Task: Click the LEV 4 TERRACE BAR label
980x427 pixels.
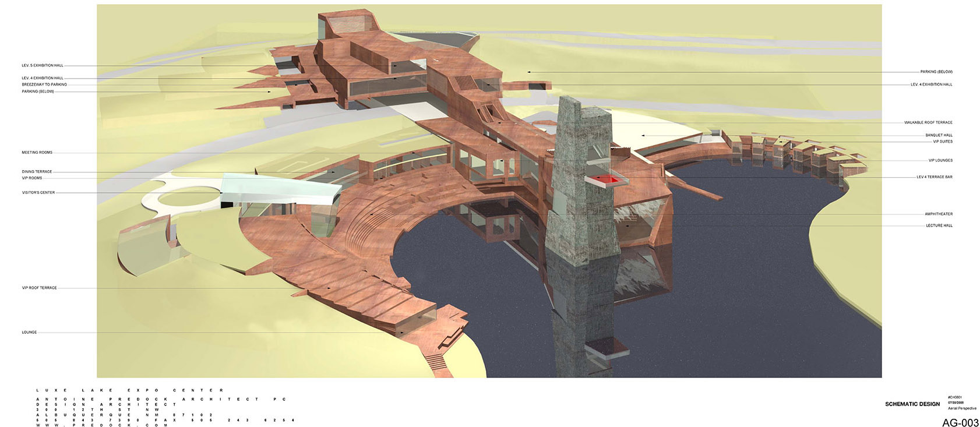Action: [934, 177]
